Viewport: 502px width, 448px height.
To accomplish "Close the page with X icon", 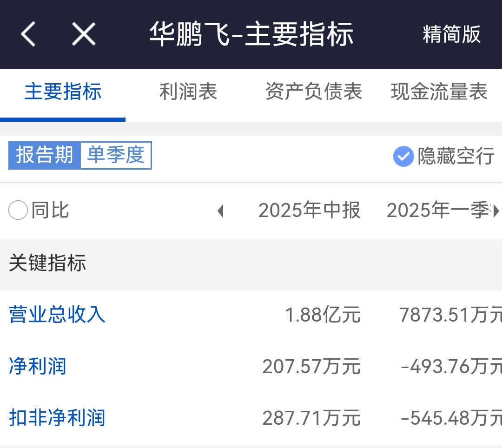I will (x=84, y=34).
